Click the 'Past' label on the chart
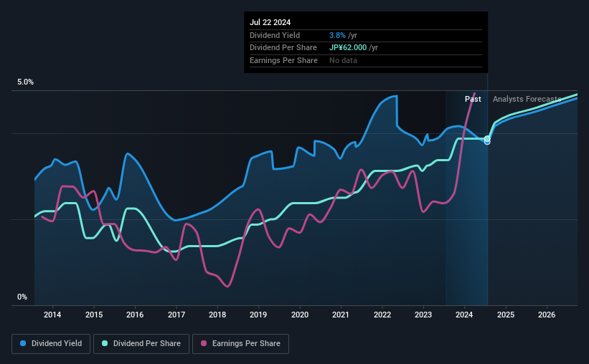Screen dimensions: 589x364 [x=473, y=99]
